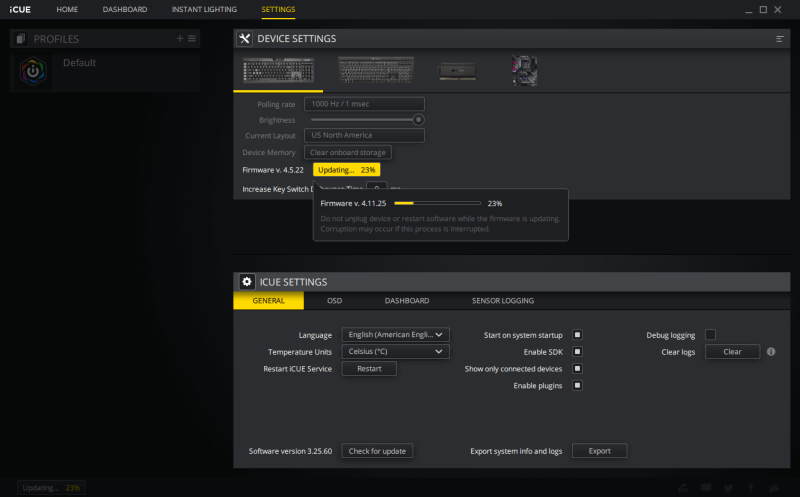Click the Restart iCUE Service button

click(369, 368)
